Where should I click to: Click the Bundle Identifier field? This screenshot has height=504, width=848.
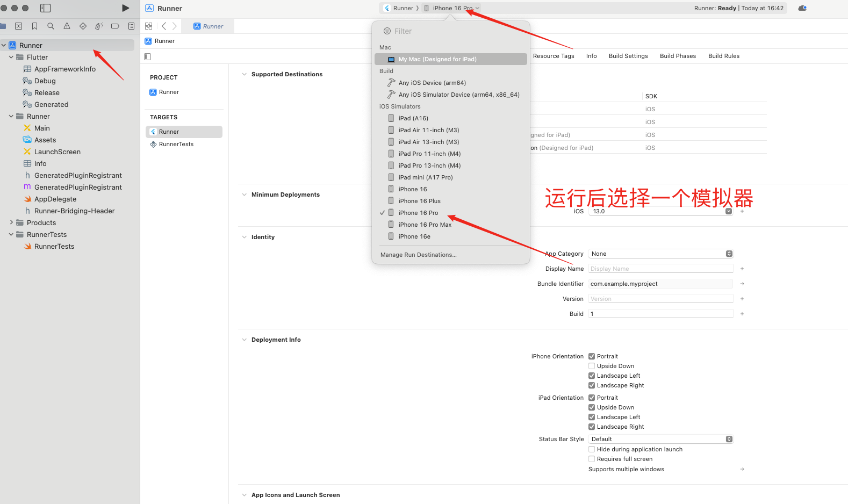click(x=661, y=284)
